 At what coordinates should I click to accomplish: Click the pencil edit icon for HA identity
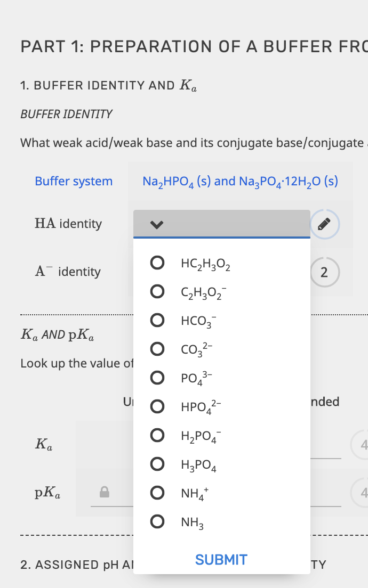pyautogui.click(x=325, y=224)
